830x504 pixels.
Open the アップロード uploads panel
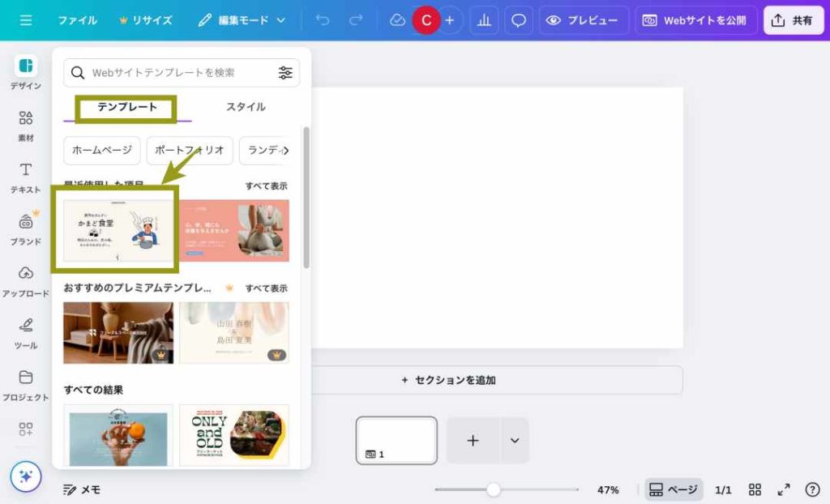point(26,281)
